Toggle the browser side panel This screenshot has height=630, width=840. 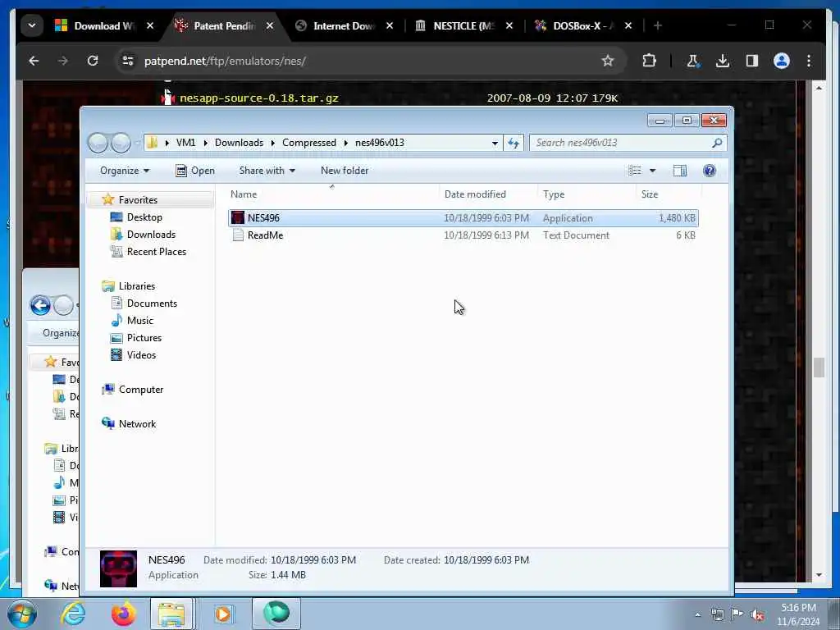point(751,61)
